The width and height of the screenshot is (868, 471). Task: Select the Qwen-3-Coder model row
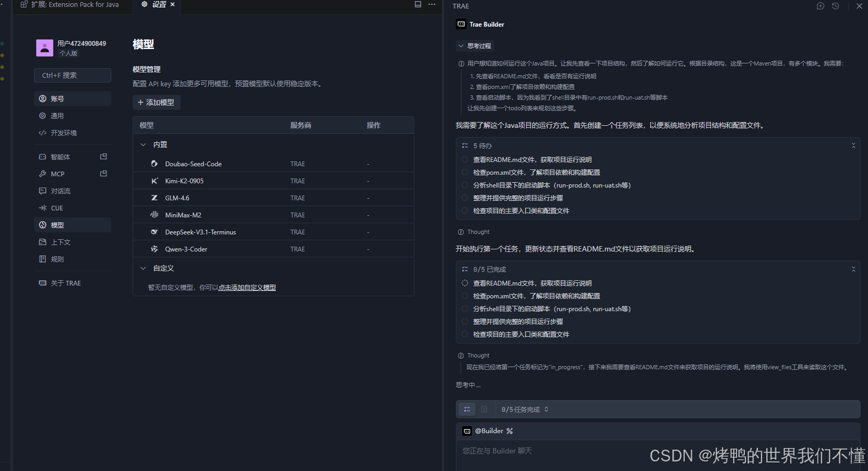coord(273,249)
